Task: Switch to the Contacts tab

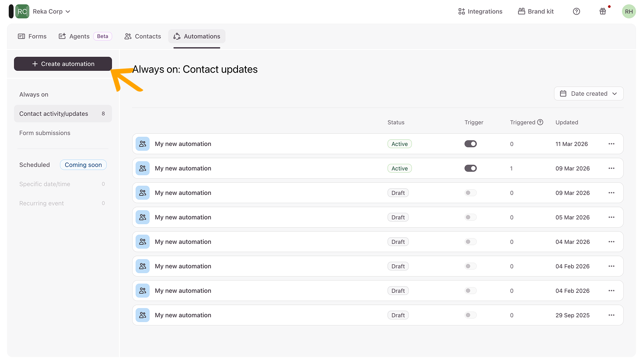Action: pos(143,36)
